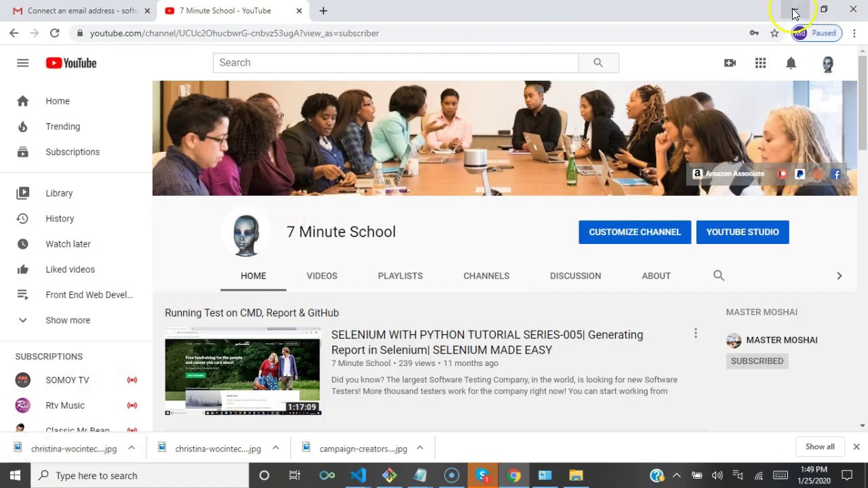Image resolution: width=868 pixels, height=488 pixels.
Task: Open Visual Studio Code from taskbar
Action: [358, 475]
